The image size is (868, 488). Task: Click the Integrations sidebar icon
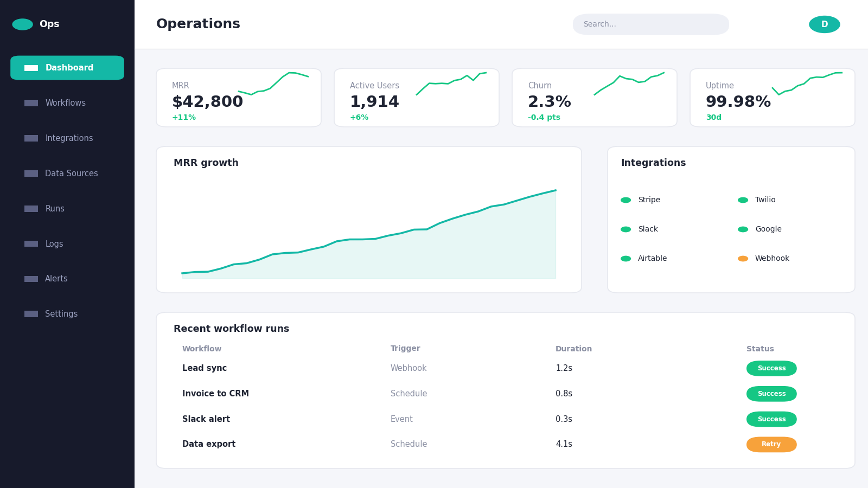pos(31,138)
